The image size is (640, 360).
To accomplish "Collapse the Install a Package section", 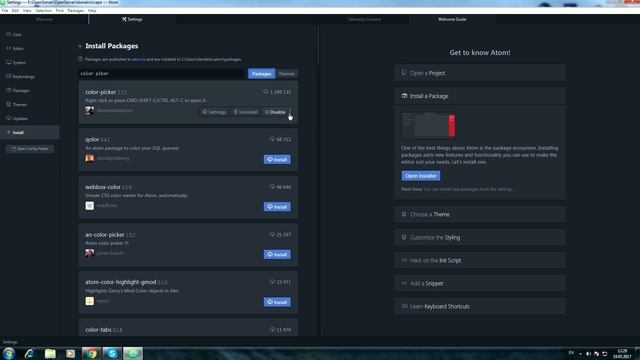I will [x=480, y=96].
